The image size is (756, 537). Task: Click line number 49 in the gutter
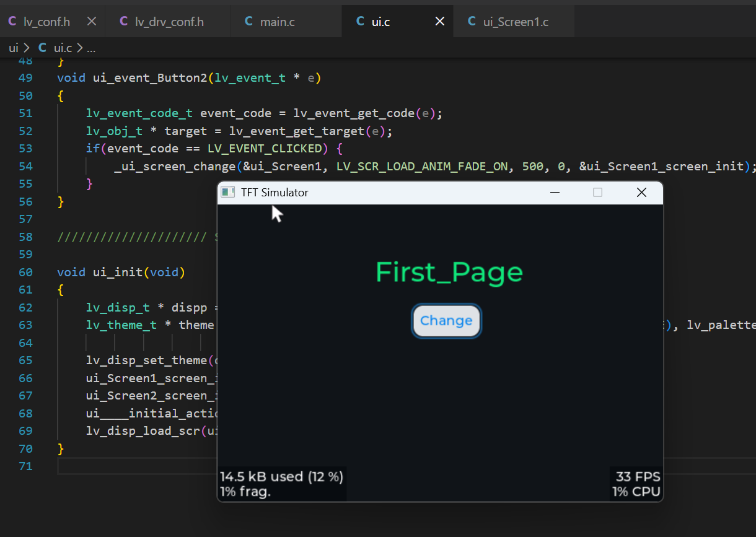pos(25,78)
